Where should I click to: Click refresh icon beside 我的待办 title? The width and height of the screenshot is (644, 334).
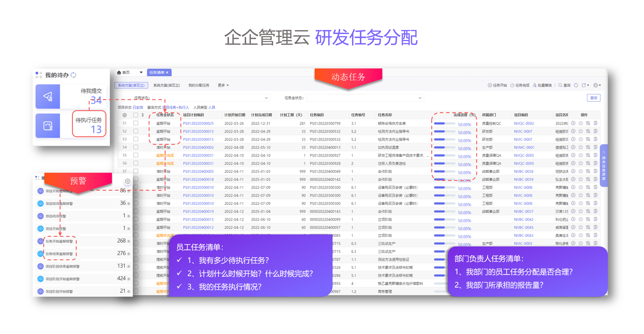(74, 75)
